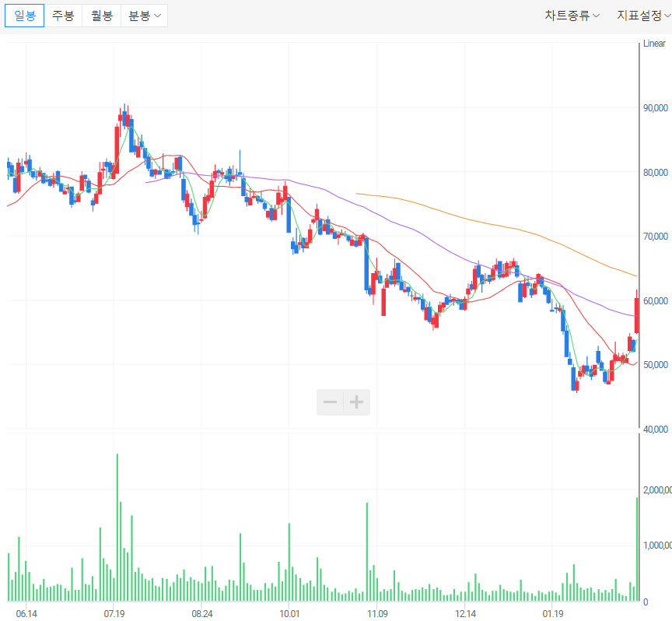Zoom in using the plus button
This screenshot has height=621, width=672.
pyautogui.click(x=356, y=402)
